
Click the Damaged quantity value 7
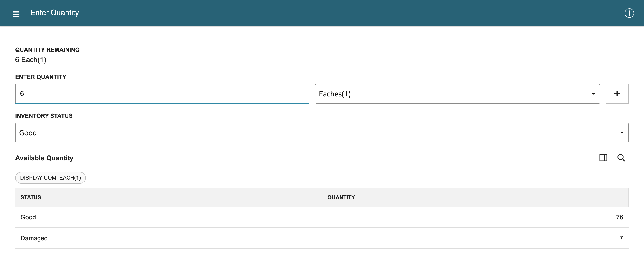coord(621,238)
